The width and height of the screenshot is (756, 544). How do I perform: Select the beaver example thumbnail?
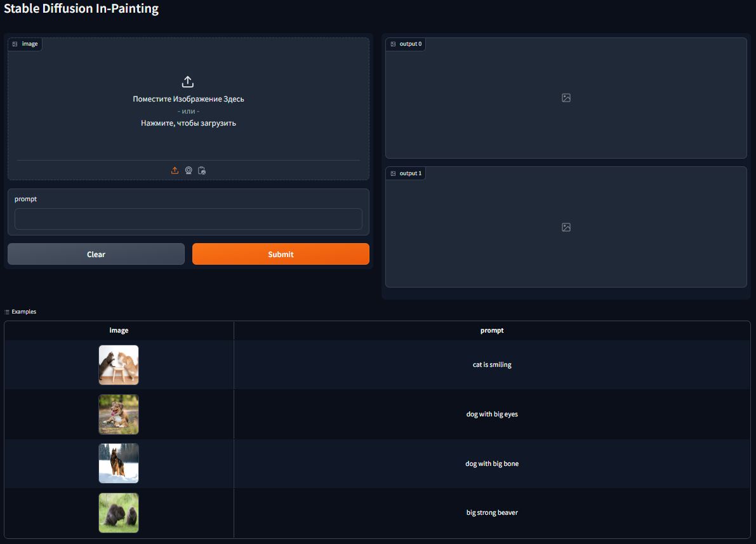click(119, 513)
